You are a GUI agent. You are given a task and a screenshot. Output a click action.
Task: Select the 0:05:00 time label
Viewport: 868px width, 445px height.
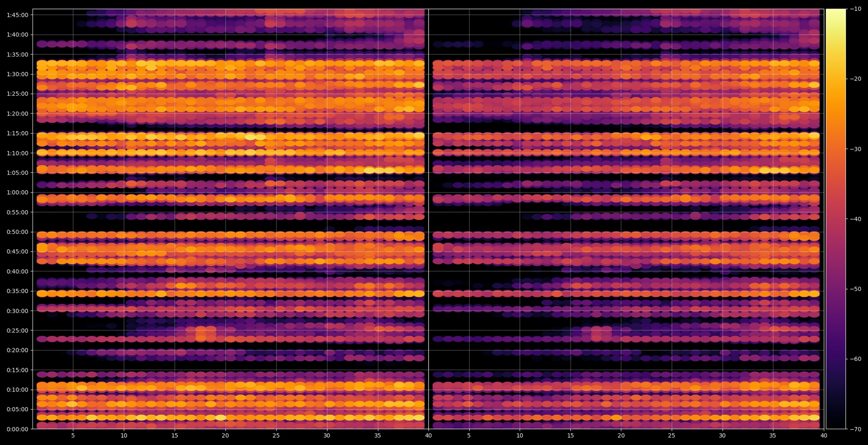(17, 409)
